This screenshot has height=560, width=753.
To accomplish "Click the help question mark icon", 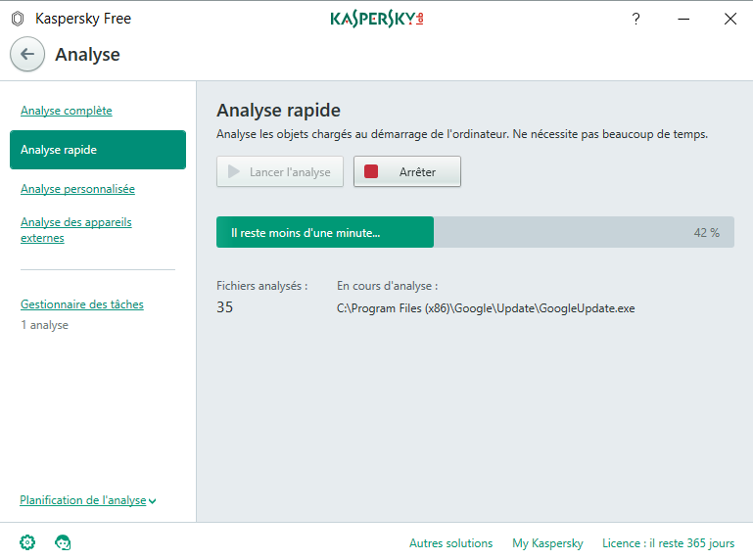I will pyautogui.click(x=635, y=19).
